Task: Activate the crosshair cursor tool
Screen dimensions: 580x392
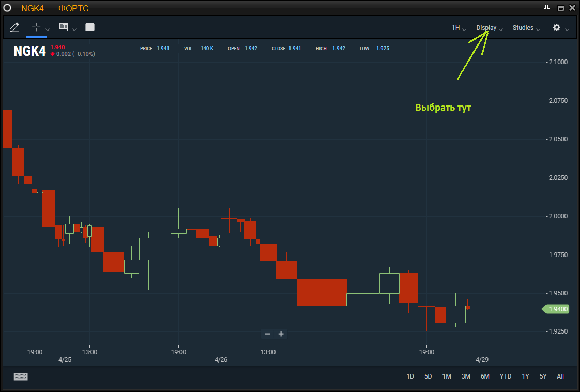Action: [36, 27]
